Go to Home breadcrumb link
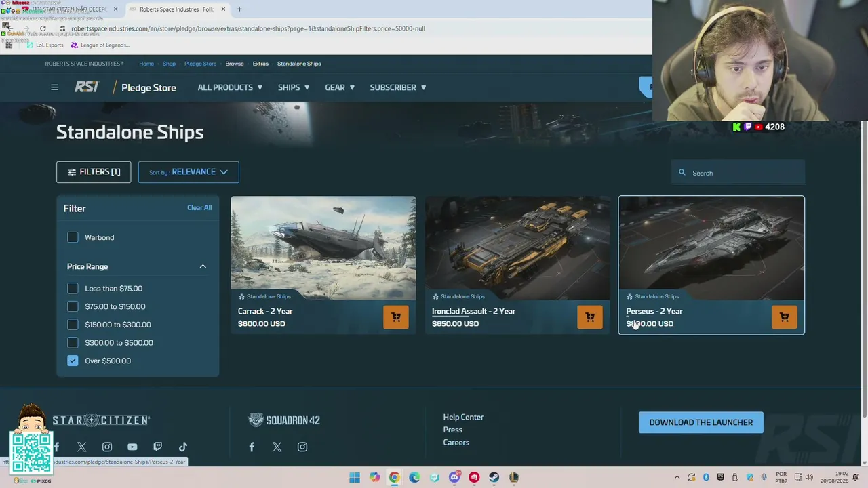Screen dimensions: 868x488 (146, 64)
